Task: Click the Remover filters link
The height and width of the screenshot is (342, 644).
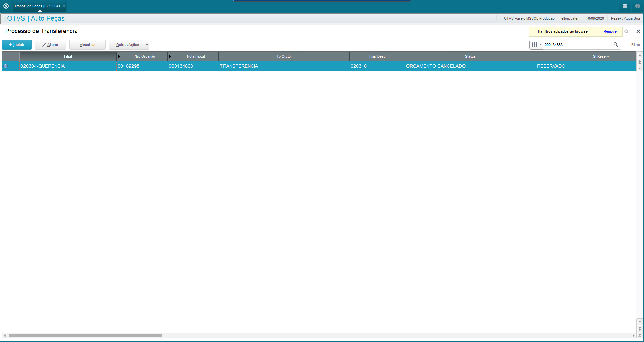Action: (x=611, y=31)
